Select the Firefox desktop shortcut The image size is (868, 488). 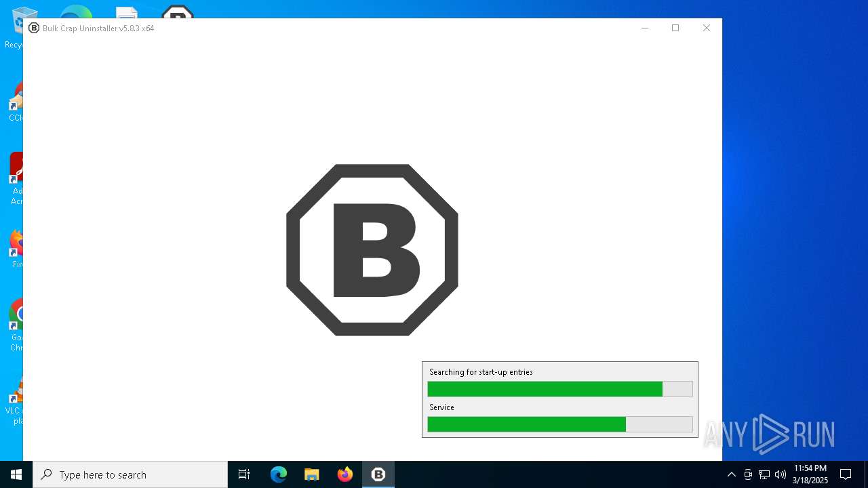[x=15, y=249]
